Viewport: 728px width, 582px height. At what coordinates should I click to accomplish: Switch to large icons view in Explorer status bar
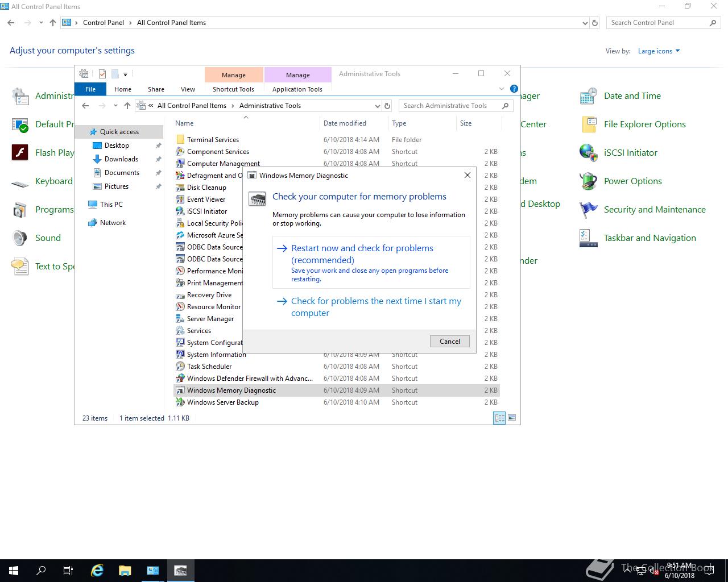pyautogui.click(x=512, y=418)
